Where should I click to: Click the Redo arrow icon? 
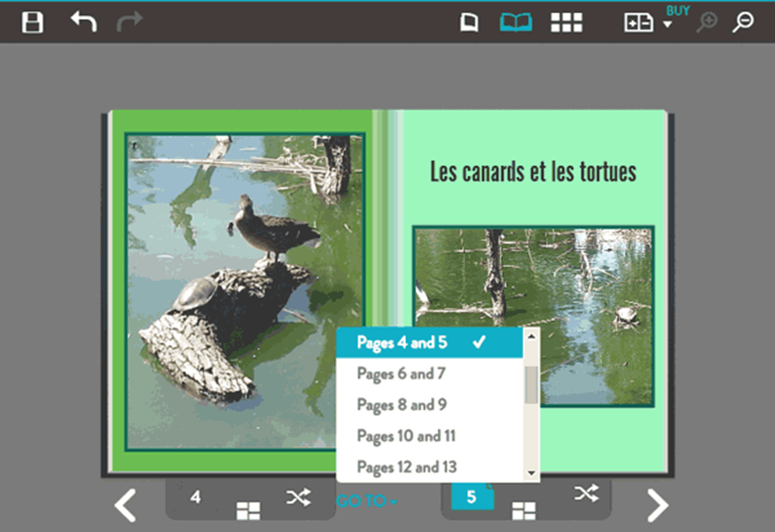129,22
